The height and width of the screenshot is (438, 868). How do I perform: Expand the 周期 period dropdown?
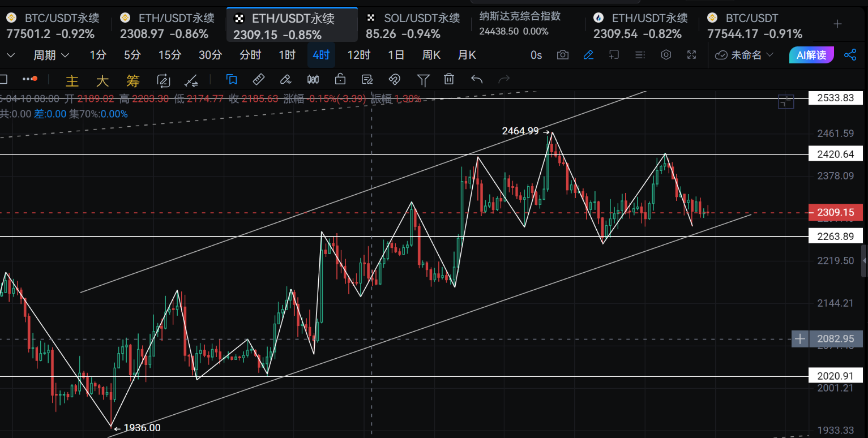pos(51,55)
